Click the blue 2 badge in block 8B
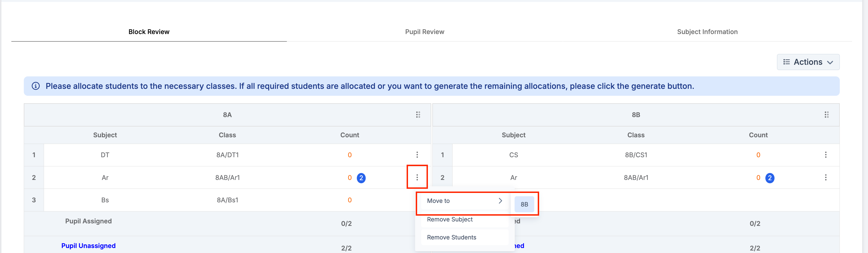The height and width of the screenshot is (253, 868). pos(770,178)
